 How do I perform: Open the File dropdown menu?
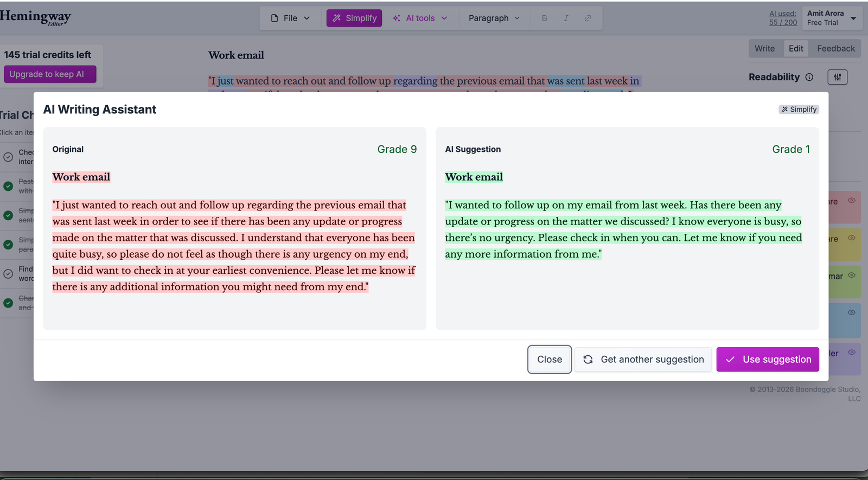290,18
